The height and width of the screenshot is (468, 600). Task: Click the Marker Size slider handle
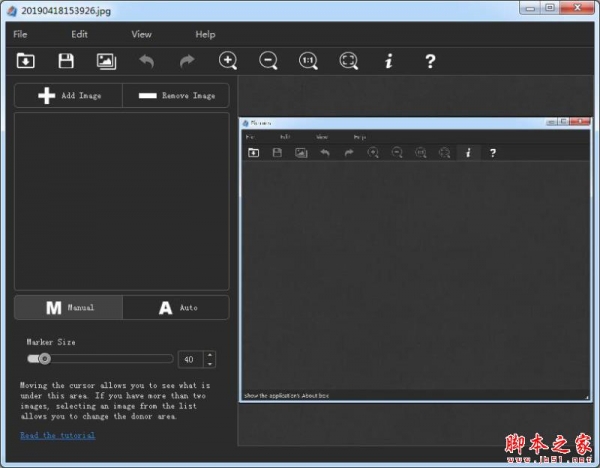(x=44, y=358)
